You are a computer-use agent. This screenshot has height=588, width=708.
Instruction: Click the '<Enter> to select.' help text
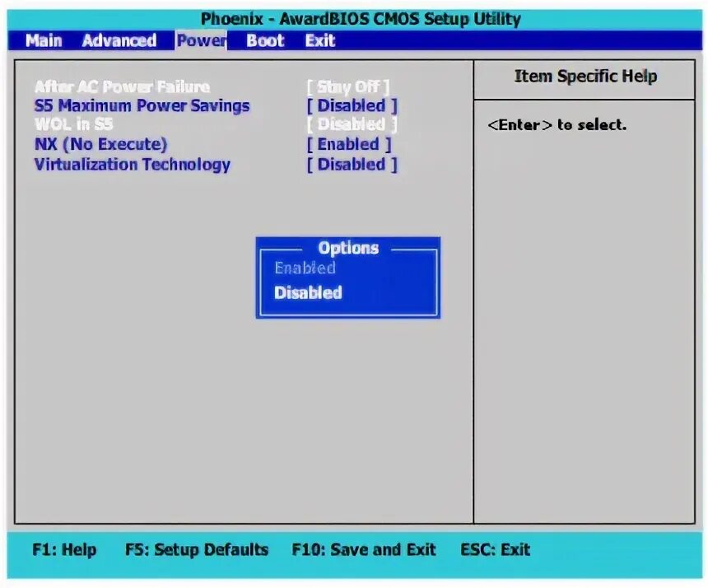[557, 124]
